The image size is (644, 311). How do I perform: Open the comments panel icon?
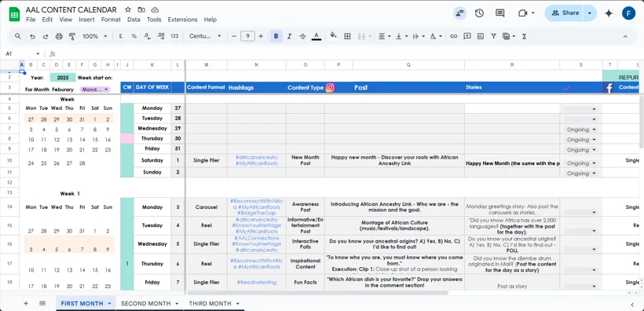pyautogui.click(x=499, y=13)
